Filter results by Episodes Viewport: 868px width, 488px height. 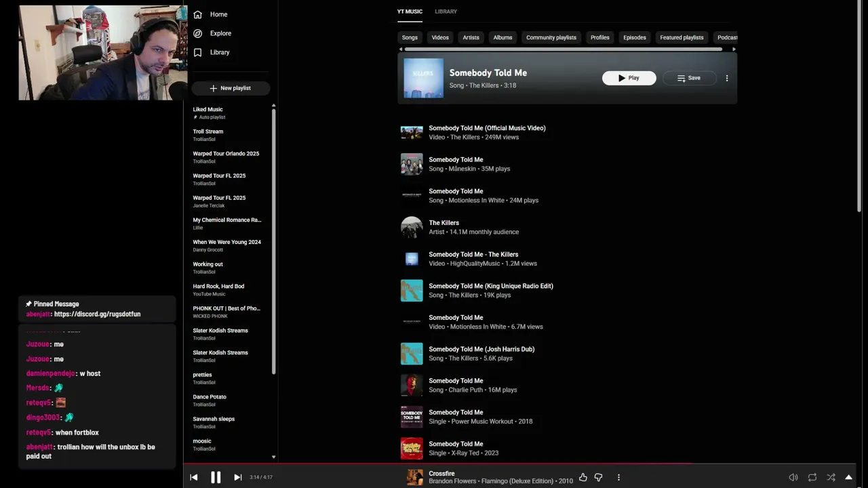coord(635,37)
